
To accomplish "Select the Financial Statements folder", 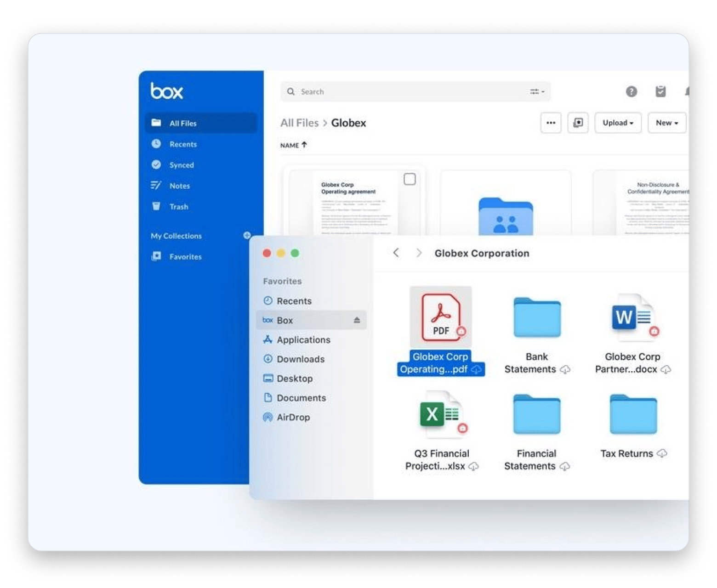I will click(x=537, y=414).
